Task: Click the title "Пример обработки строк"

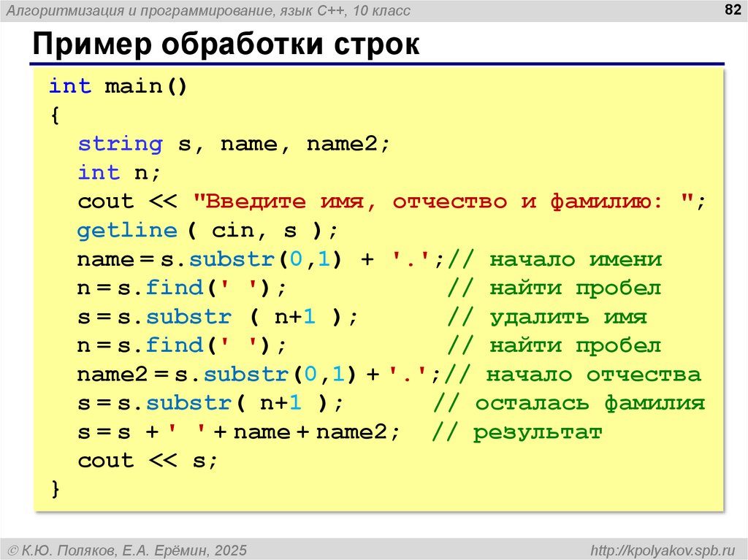Action: click(225, 44)
